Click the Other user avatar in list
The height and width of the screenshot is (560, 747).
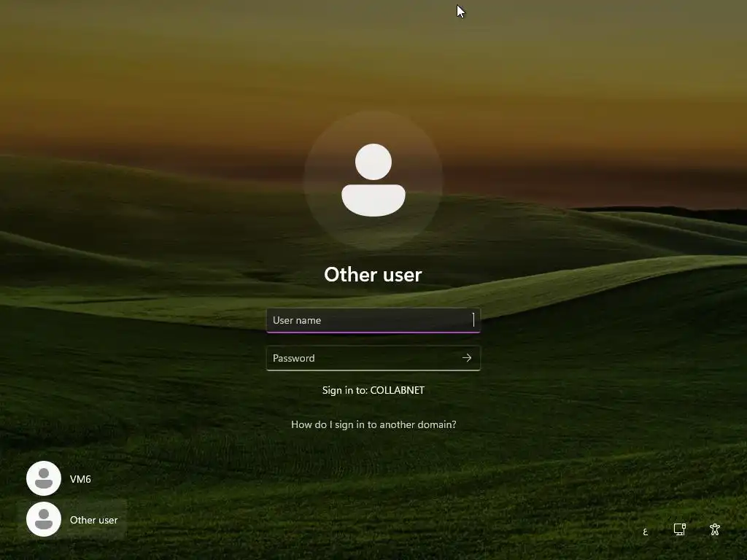tap(44, 519)
